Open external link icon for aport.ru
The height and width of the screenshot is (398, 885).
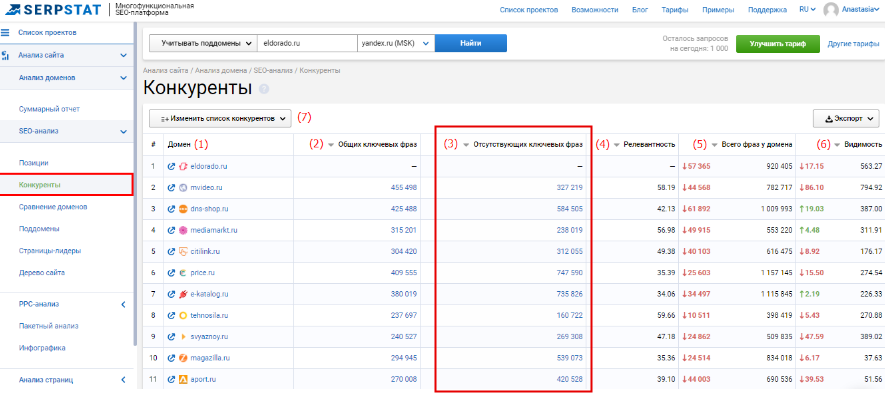coord(172,379)
